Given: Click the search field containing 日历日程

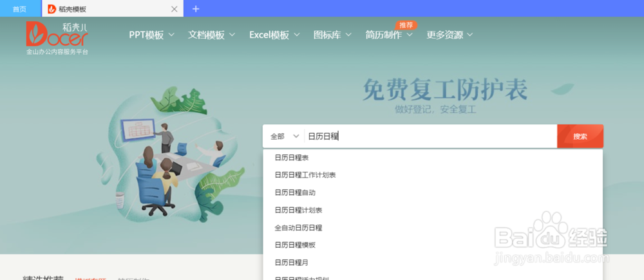Looking at the screenshot, I should (431, 136).
